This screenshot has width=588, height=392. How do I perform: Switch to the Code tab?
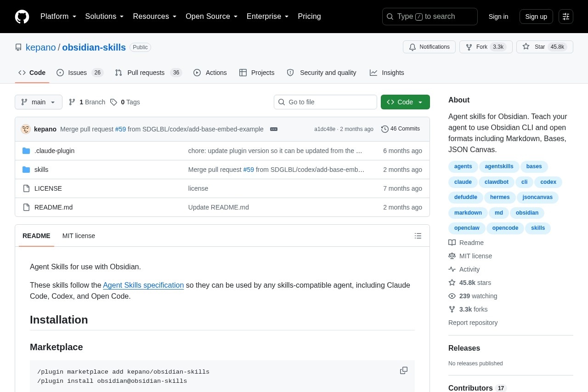(x=32, y=73)
